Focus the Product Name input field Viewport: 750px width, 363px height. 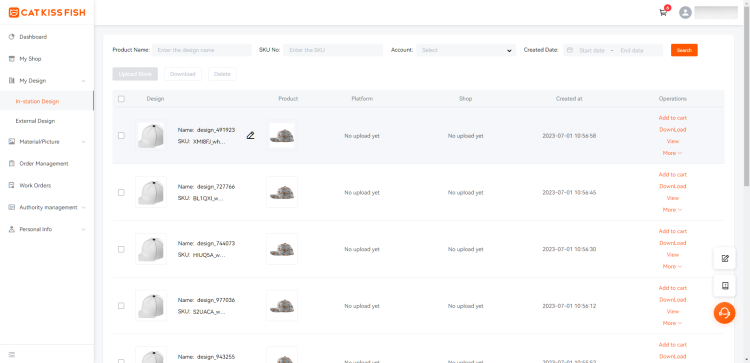[x=201, y=50]
